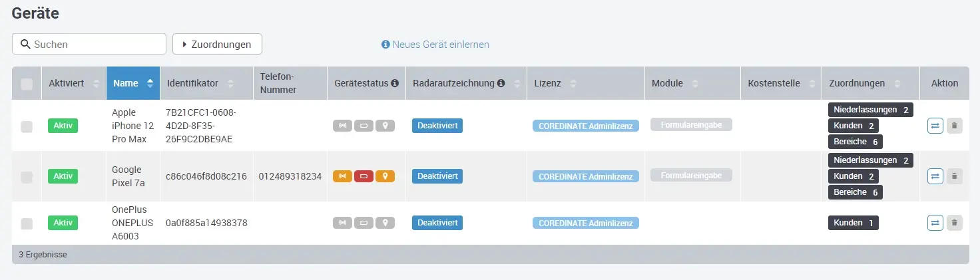This screenshot has width=980, height=280.
Task: Click the Aktiv badge of Apple iPhone 12 Pro Max
Action: (63, 126)
